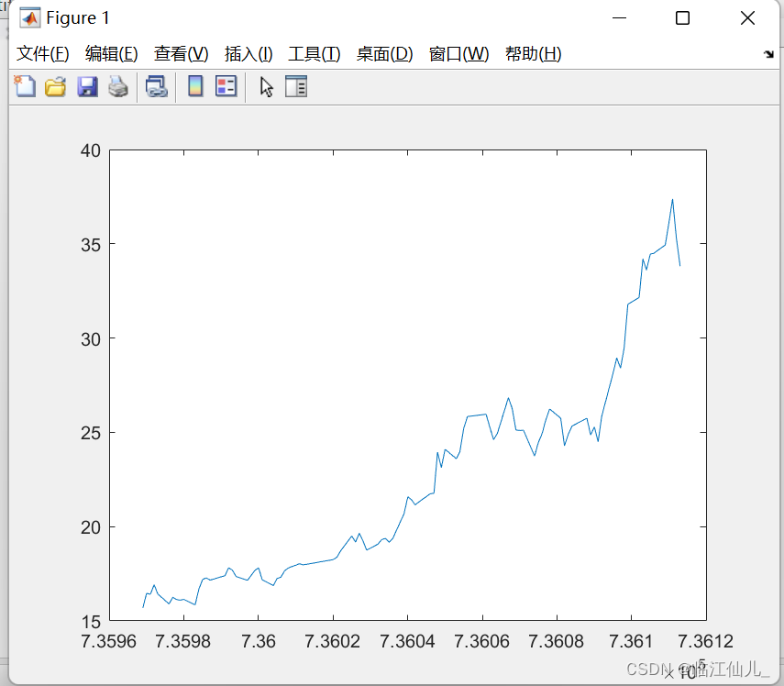Click x-axis tick label 7.3612
The height and width of the screenshot is (686, 784).
pos(705,641)
